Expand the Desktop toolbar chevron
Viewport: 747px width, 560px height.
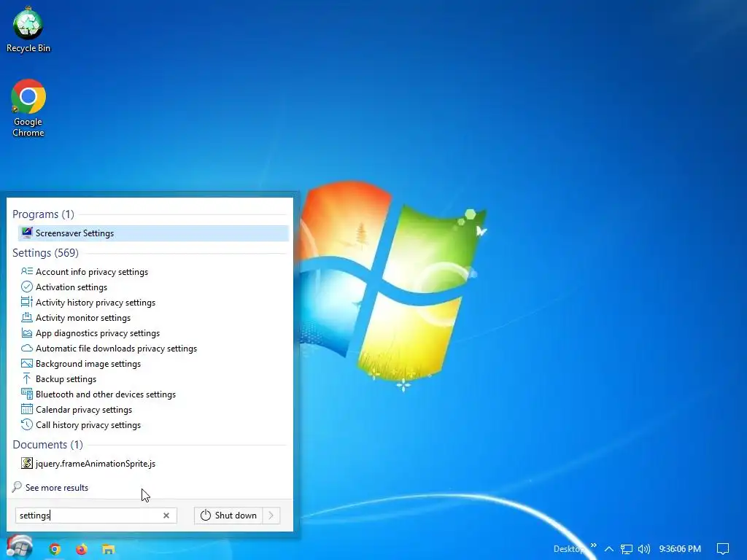pyautogui.click(x=594, y=545)
